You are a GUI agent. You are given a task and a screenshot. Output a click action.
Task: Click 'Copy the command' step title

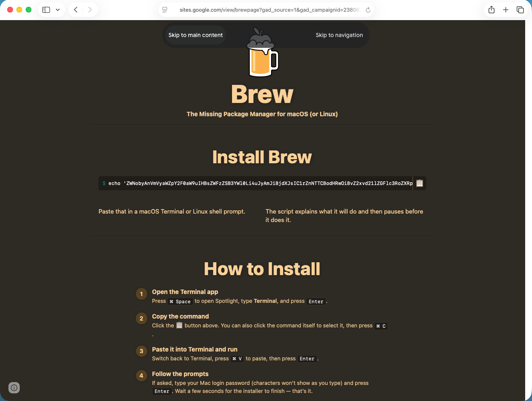(180, 317)
